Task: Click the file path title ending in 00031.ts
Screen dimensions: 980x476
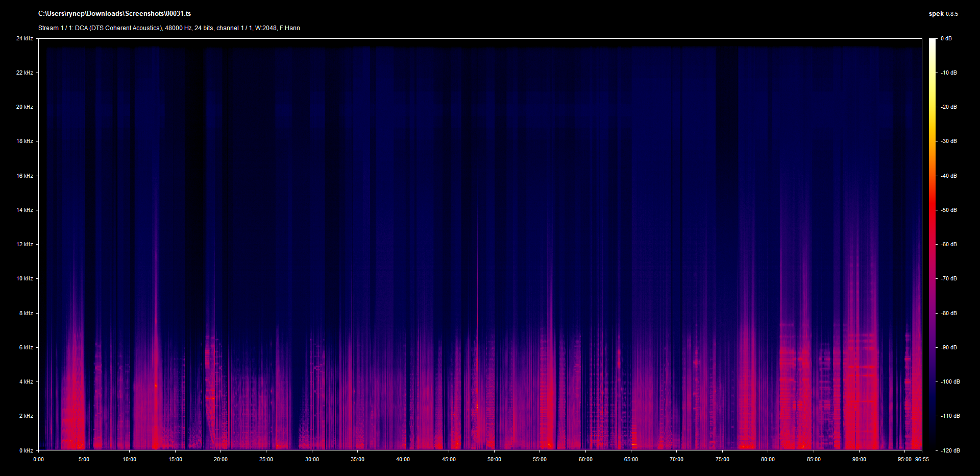Action: click(x=114, y=14)
